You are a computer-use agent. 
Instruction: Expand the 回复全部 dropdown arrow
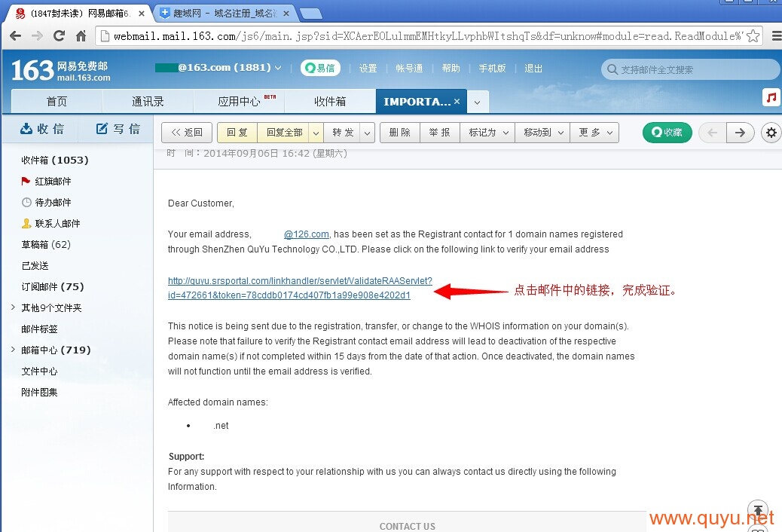click(316, 133)
